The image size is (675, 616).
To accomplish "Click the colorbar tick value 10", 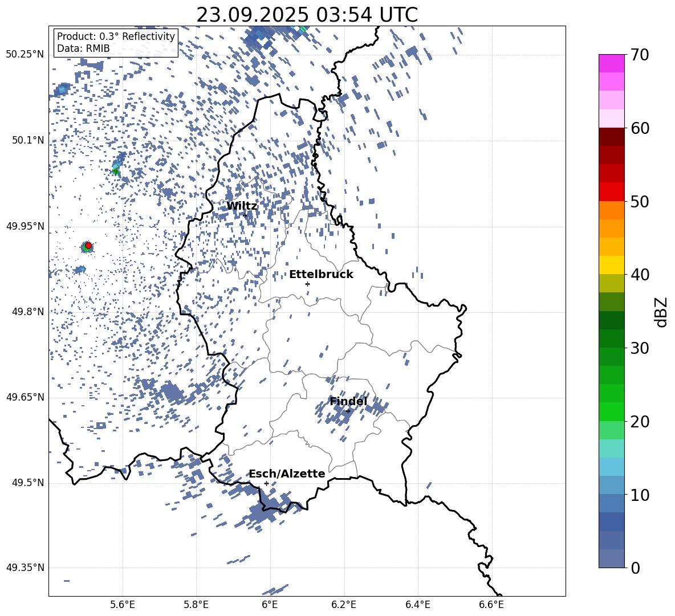I will pos(640,495).
